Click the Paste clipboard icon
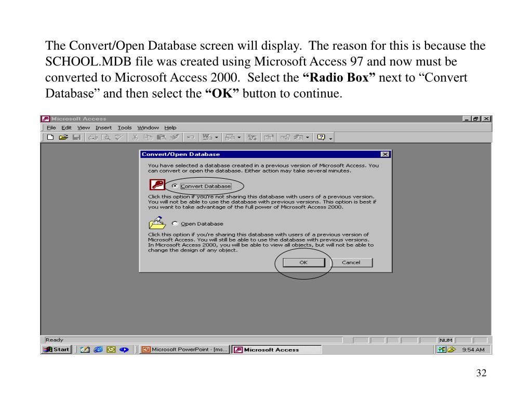This screenshot has height=399, width=532. [x=161, y=137]
